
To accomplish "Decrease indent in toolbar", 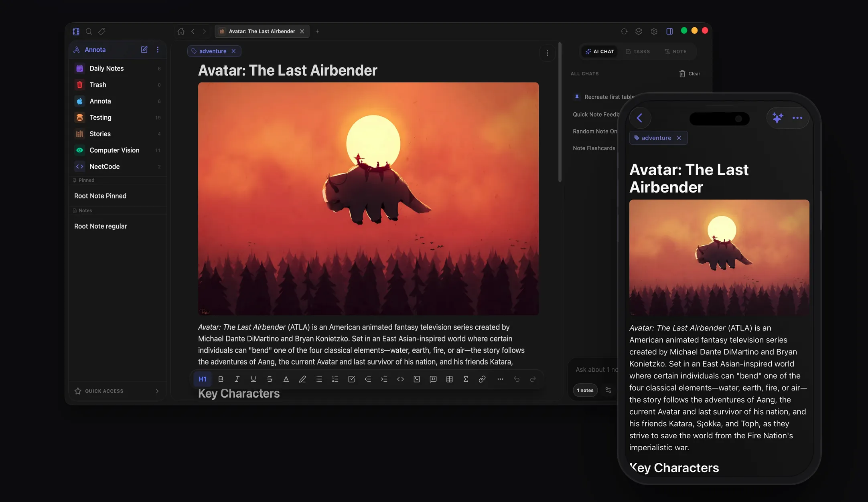I will point(368,379).
